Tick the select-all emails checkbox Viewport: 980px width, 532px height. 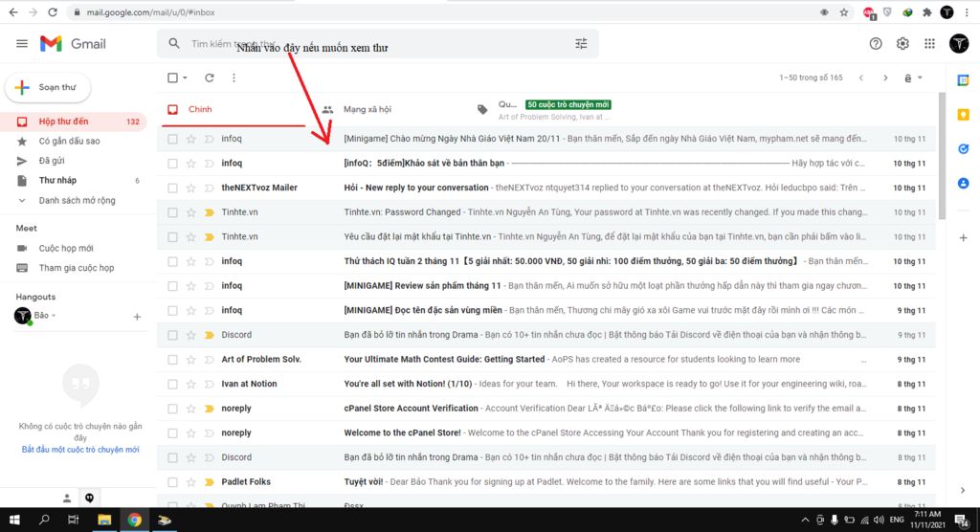(x=172, y=78)
